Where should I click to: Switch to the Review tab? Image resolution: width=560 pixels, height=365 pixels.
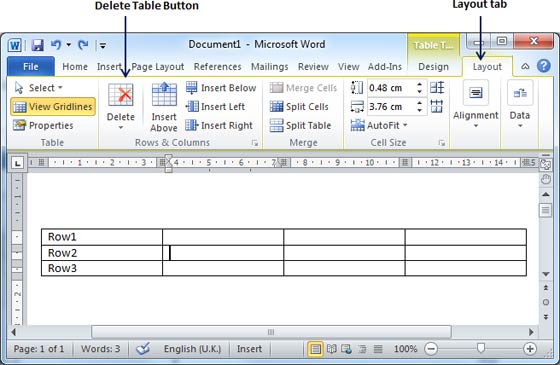tap(313, 66)
